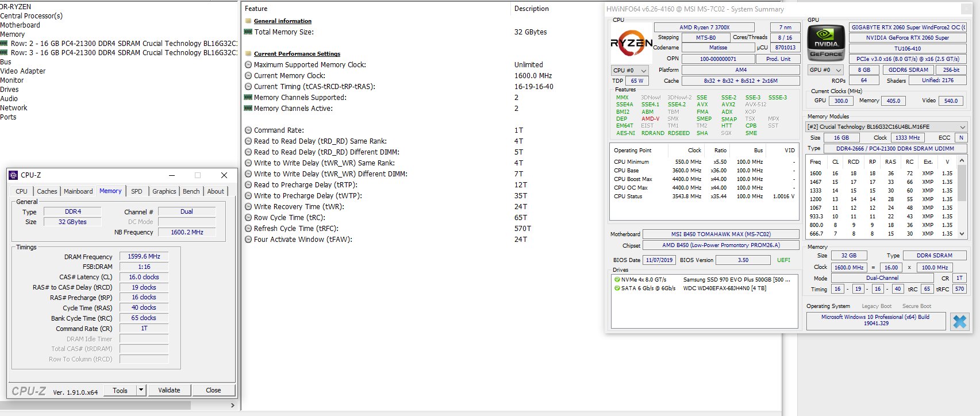The height and width of the screenshot is (416, 980).
Task: Click the chip icon next to Total Memory Size
Action: 248,32
